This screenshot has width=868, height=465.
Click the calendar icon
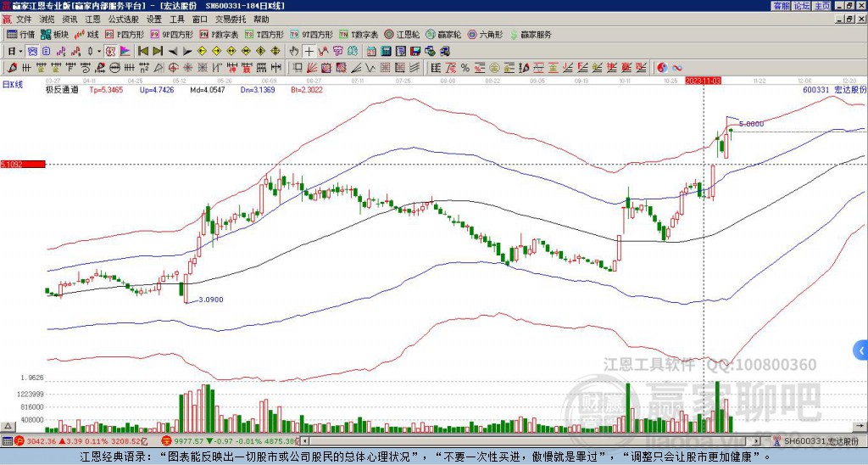(371, 52)
